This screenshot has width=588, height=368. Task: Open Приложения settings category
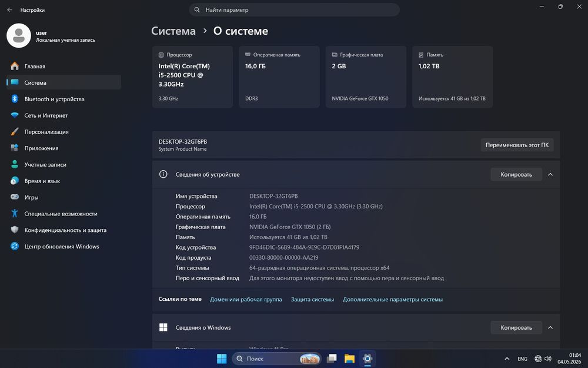click(x=64, y=148)
